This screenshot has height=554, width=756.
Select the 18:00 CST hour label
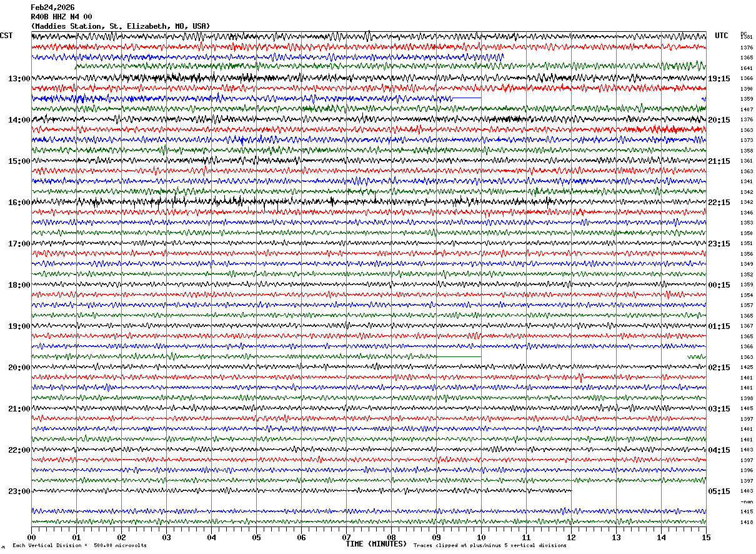point(19,285)
